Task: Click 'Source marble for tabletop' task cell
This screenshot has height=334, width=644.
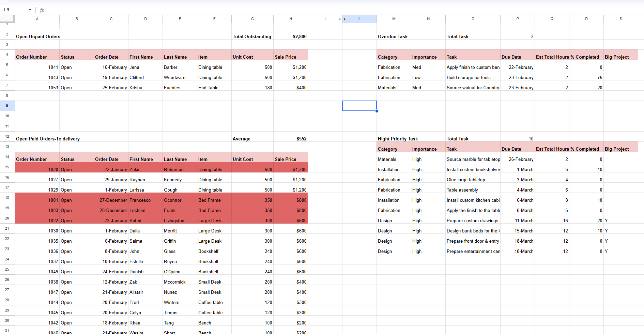Action: point(473,157)
